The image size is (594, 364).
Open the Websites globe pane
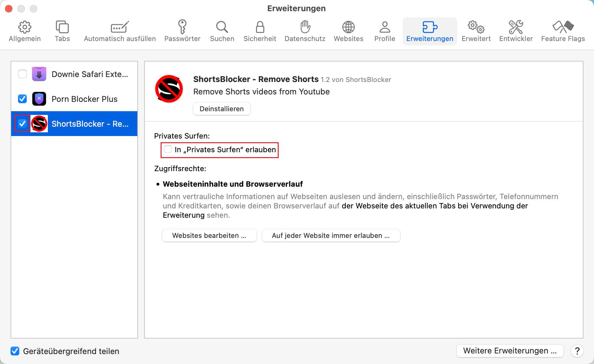(x=348, y=31)
